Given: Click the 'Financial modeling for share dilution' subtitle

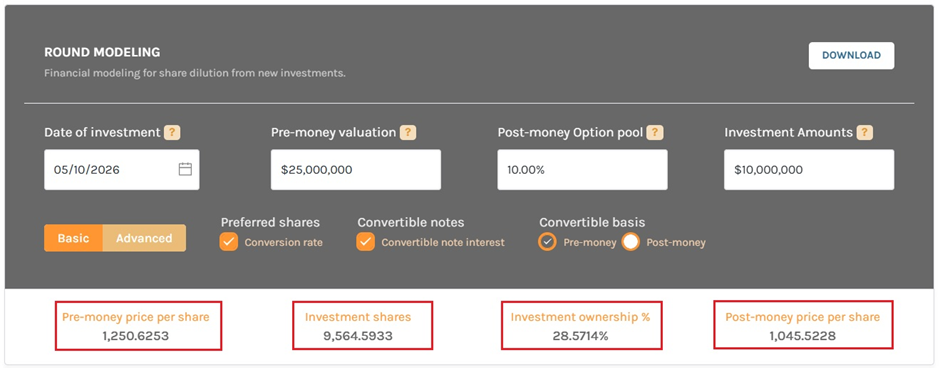Looking at the screenshot, I should point(195,74).
